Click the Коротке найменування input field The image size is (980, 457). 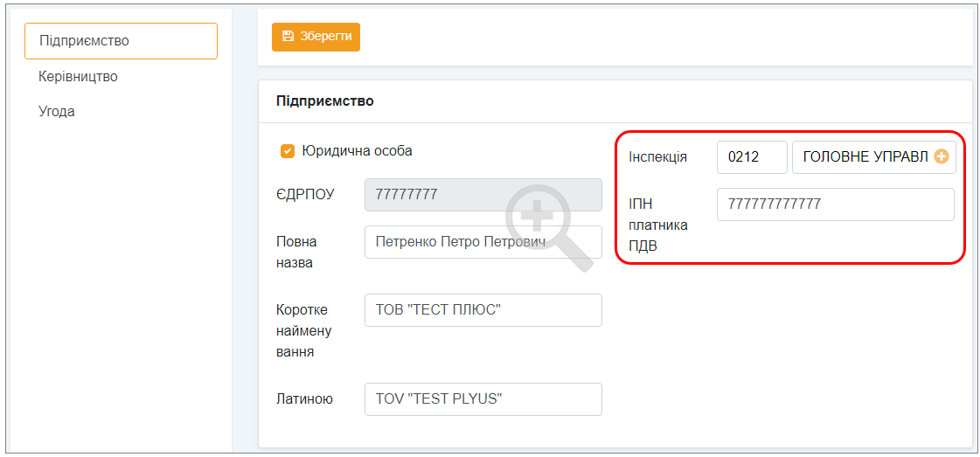tap(483, 310)
